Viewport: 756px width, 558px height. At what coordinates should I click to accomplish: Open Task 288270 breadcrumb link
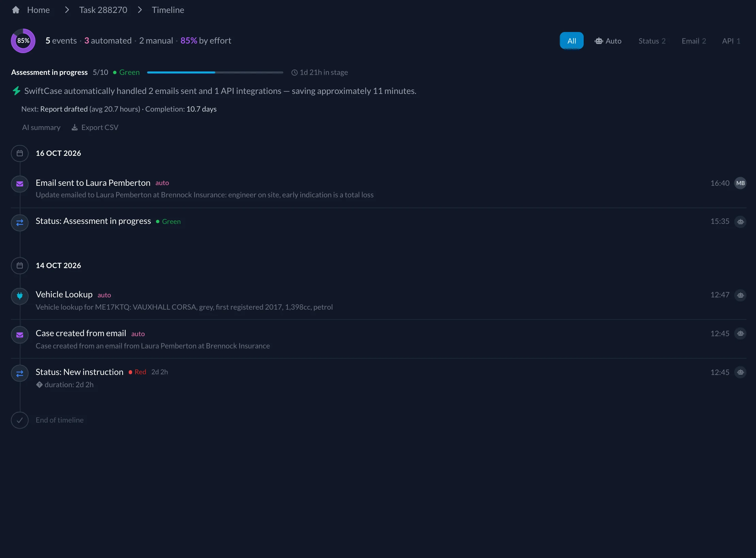click(x=103, y=10)
